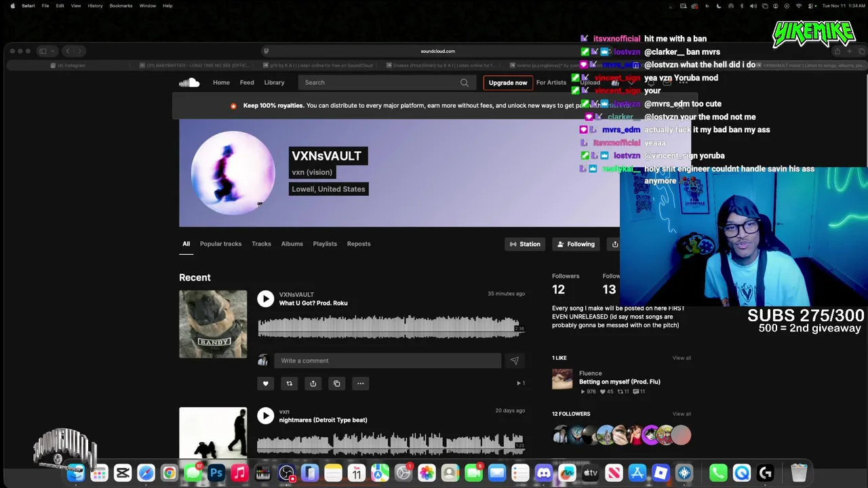This screenshot has height=488, width=868.
Task: Like the What U Got? track
Action: click(x=265, y=384)
